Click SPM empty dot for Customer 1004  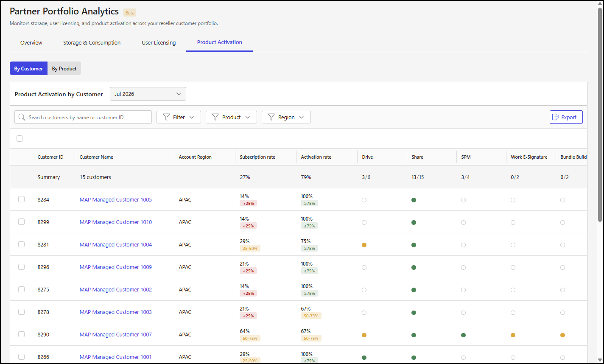pyautogui.click(x=463, y=245)
